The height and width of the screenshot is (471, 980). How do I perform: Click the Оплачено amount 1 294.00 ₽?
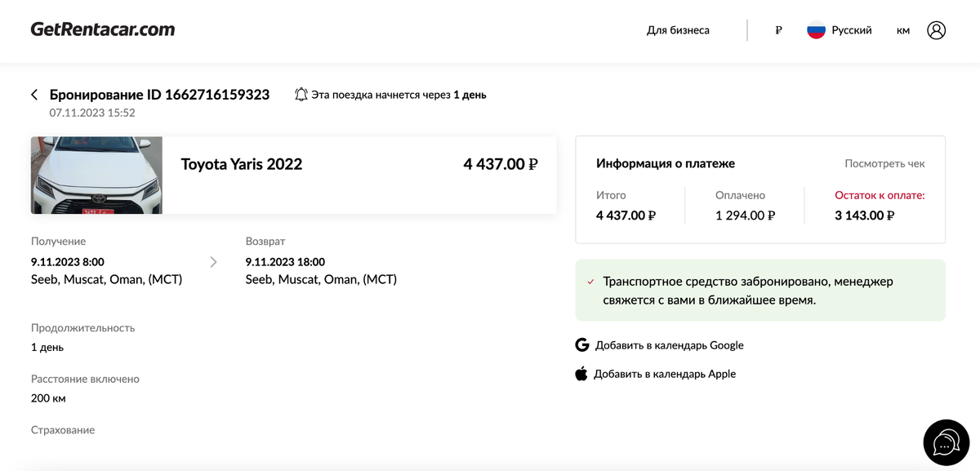pos(745,216)
